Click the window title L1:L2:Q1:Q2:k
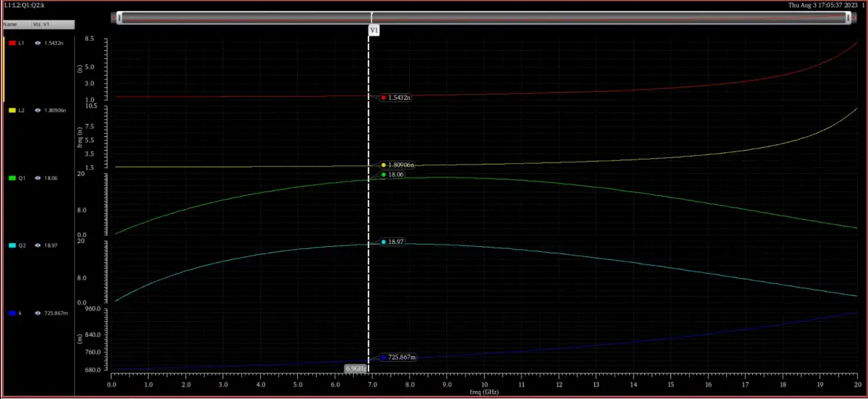The width and height of the screenshot is (868, 399). (24, 5)
